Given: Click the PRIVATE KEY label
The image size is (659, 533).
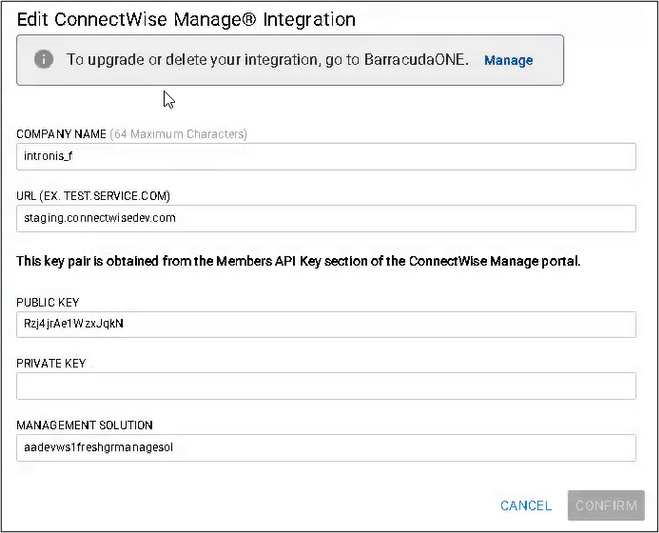Looking at the screenshot, I should point(52,364).
